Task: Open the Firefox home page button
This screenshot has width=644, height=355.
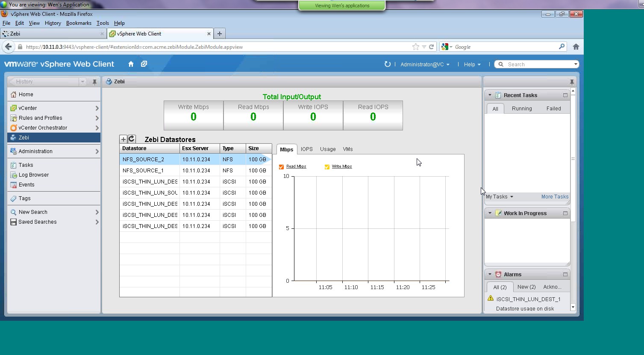Action: [x=576, y=47]
